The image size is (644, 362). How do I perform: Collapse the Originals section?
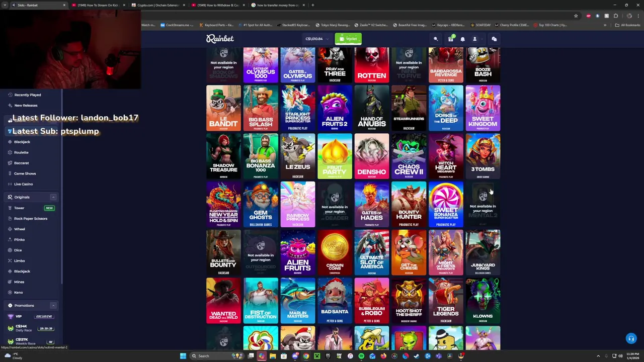[x=53, y=197]
